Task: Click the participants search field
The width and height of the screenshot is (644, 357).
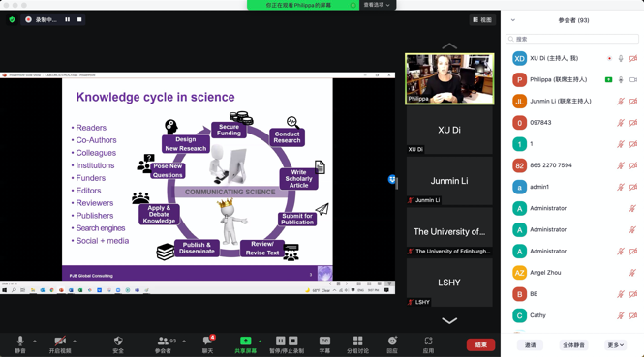Action: click(572, 39)
